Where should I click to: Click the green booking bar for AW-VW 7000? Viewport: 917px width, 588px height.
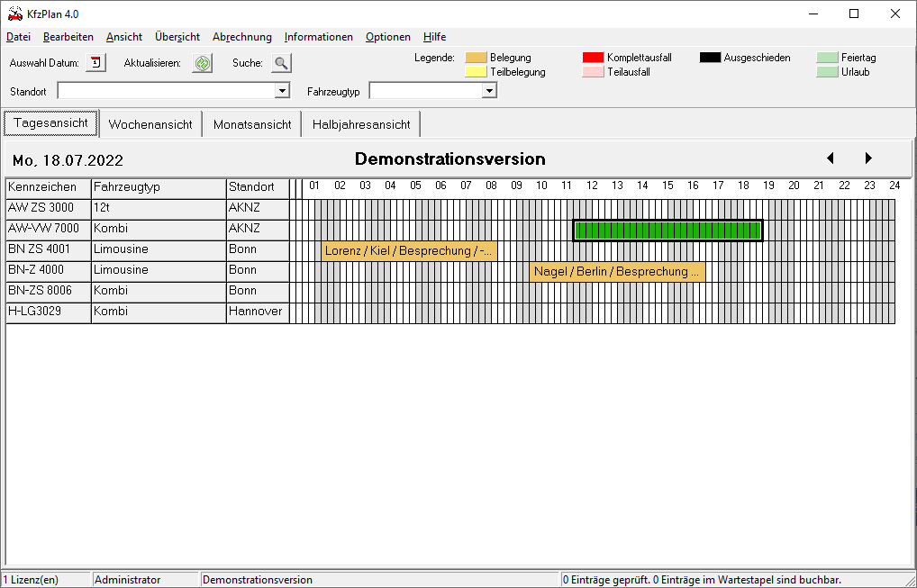point(667,231)
